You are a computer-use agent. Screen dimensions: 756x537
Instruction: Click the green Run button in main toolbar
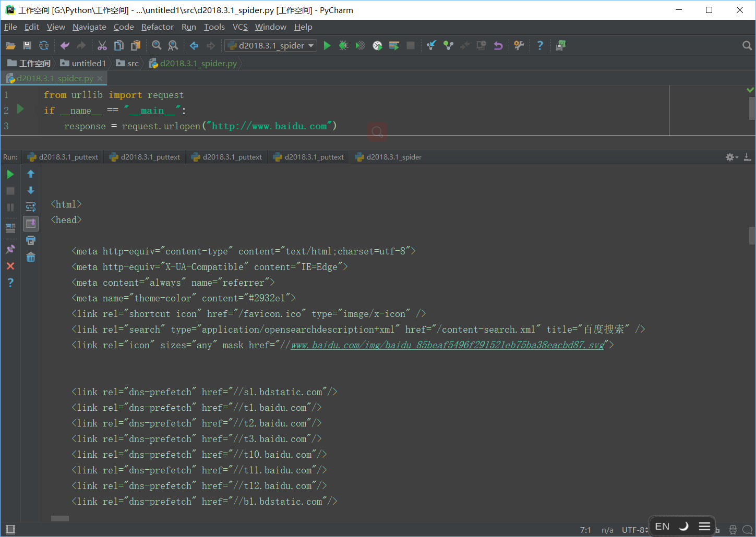(327, 46)
